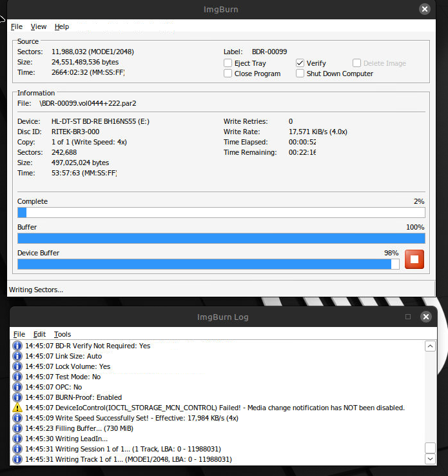
Task: Click the Device Buffer percentage '98%'
Action: coord(391,253)
